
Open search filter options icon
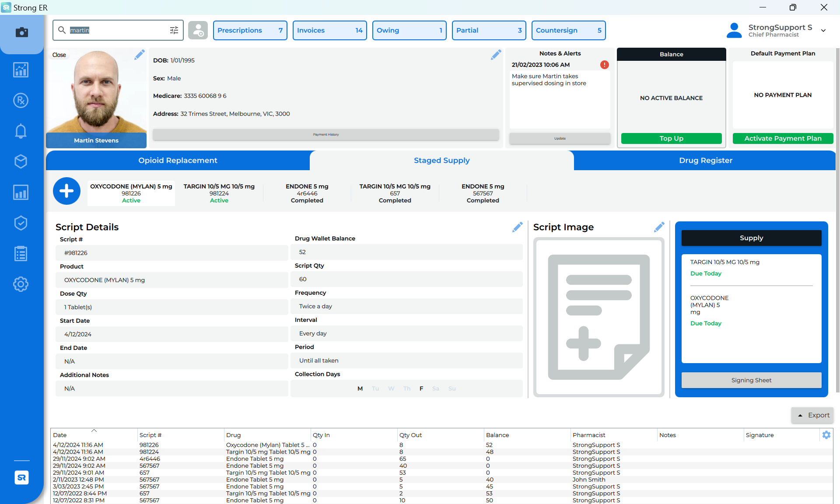pyautogui.click(x=174, y=30)
